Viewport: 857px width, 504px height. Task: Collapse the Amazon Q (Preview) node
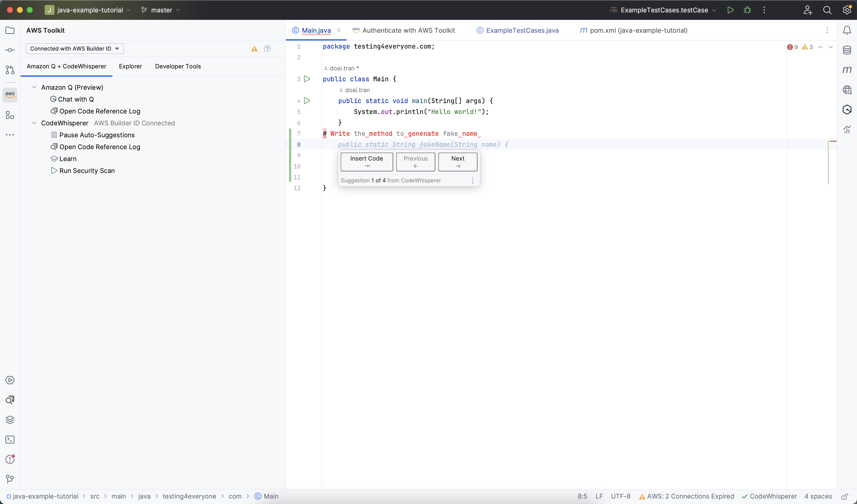(34, 87)
